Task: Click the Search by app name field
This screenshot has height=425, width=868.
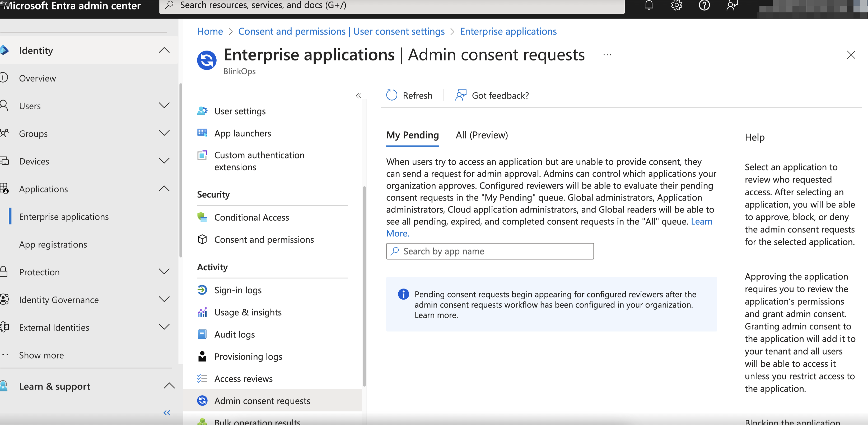Action: [490, 251]
